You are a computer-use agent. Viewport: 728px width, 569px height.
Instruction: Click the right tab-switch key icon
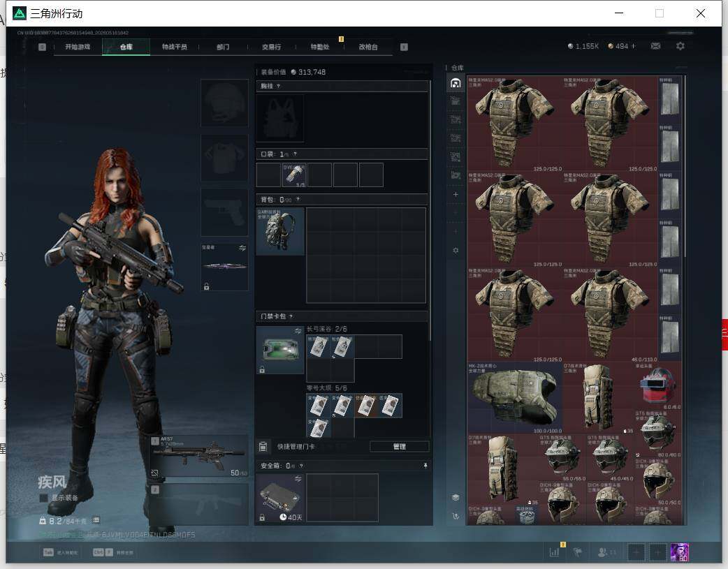[x=404, y=47]
